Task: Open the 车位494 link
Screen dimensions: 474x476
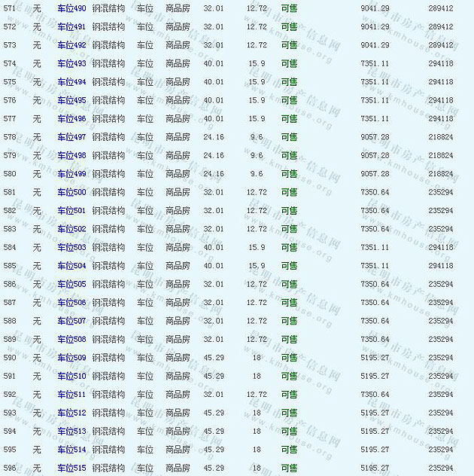Action: [71, 82]
